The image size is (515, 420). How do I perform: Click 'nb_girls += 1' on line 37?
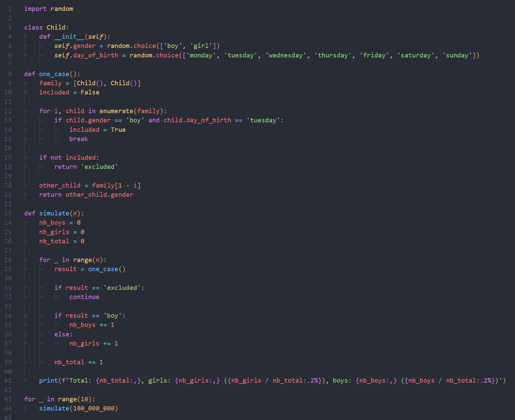coord(94,344)
